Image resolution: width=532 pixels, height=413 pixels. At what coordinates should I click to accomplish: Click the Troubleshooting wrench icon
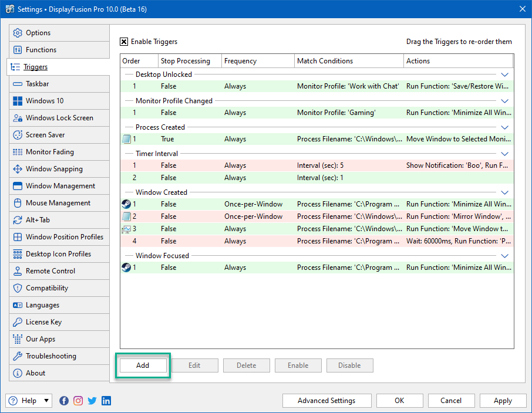click(17, 356)
